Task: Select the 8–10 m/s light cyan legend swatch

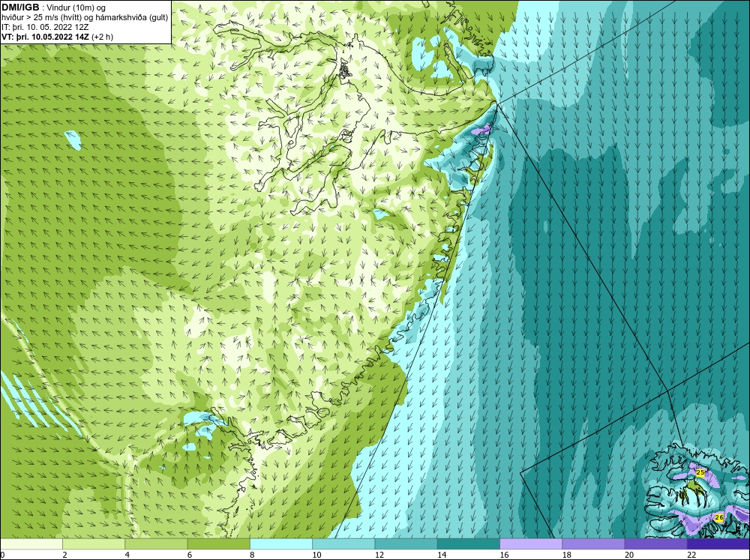Action: pos(281,544)
